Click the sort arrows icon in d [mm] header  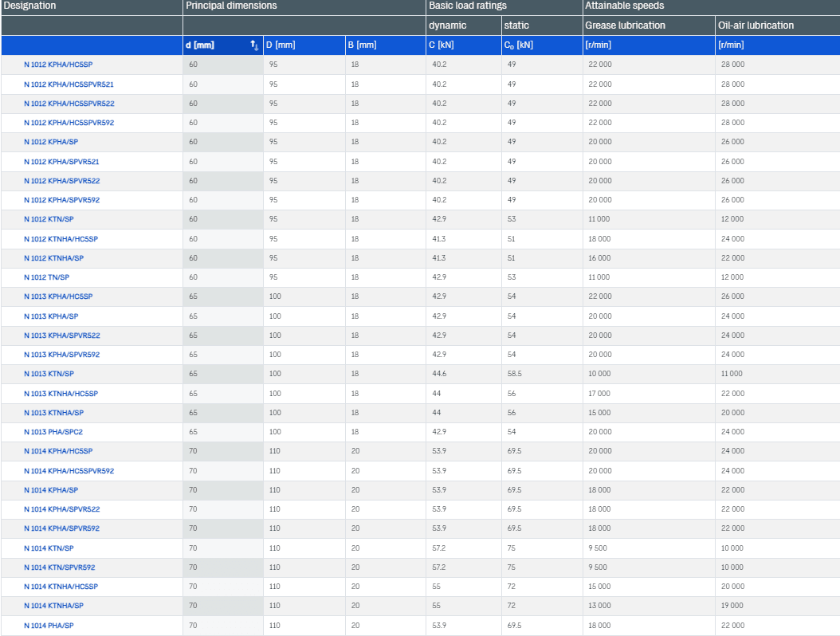tap(254, 45)
